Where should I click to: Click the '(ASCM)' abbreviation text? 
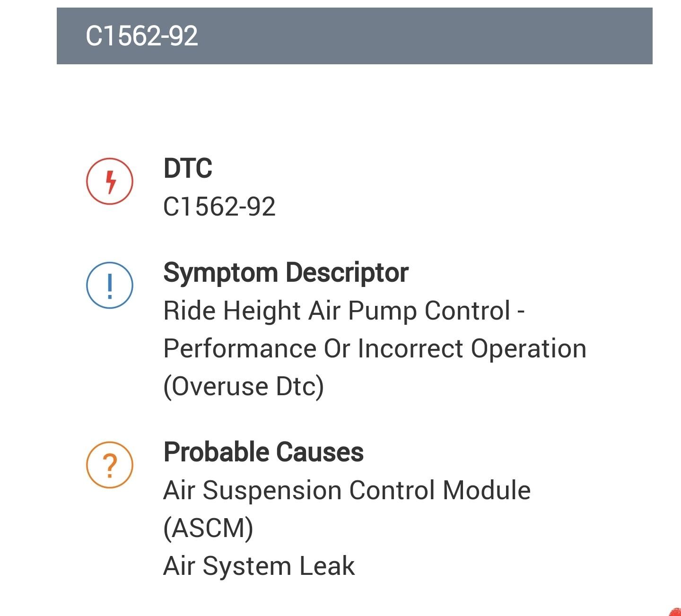pos(209,528)
